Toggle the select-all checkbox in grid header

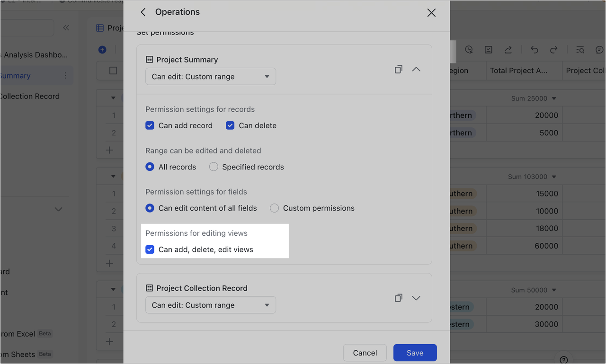[113, 71]
